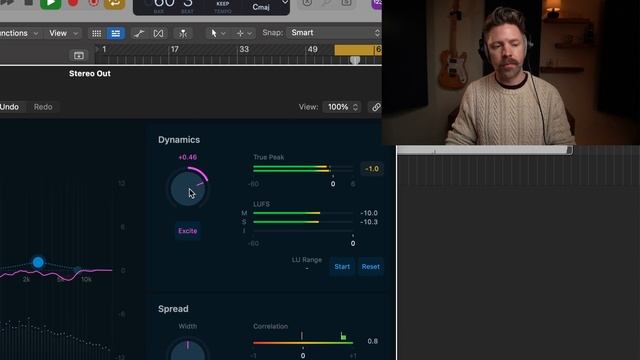Click the Correlation meter
Image resolution: width=640 pixels, height=360 pixels.
click(x=303, y=342)
